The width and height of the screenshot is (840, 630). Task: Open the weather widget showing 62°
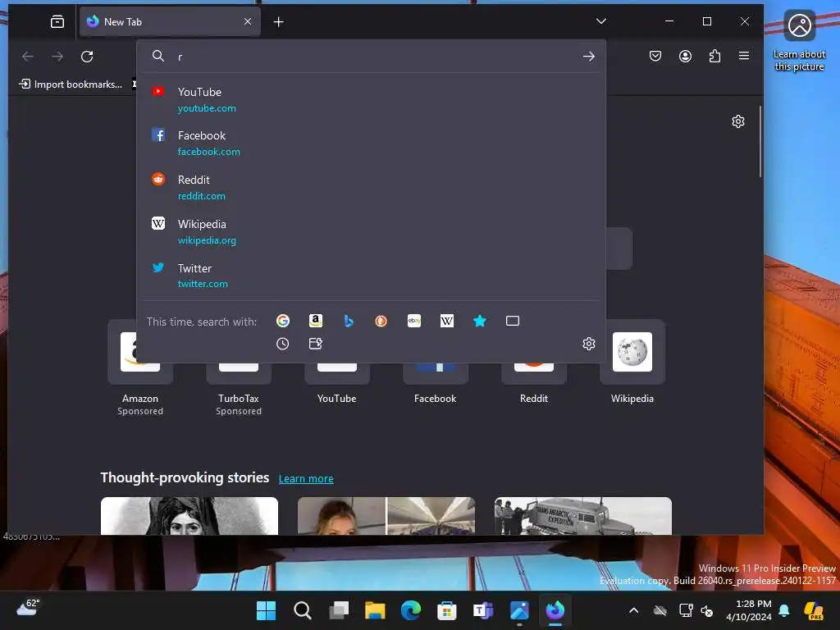coord(28,609)
